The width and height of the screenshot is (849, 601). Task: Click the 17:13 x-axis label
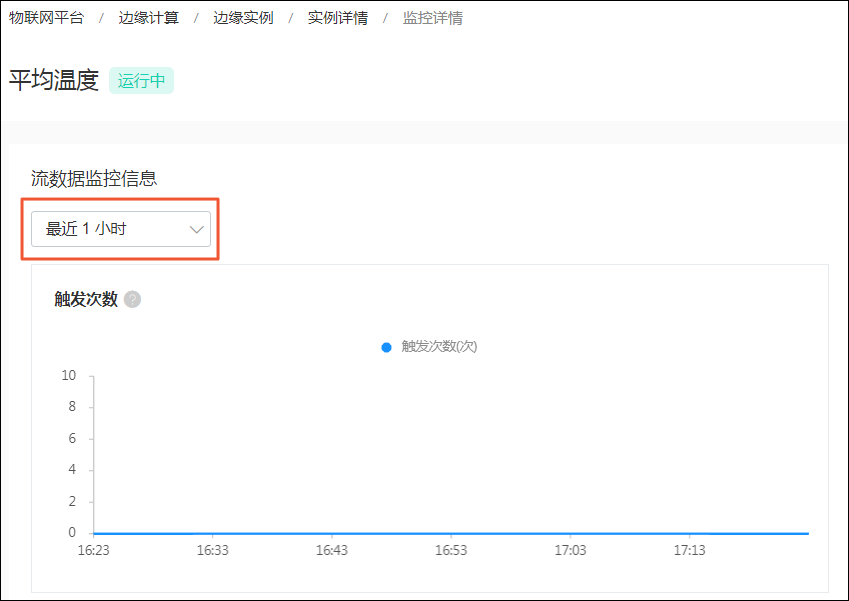(689, 551)
